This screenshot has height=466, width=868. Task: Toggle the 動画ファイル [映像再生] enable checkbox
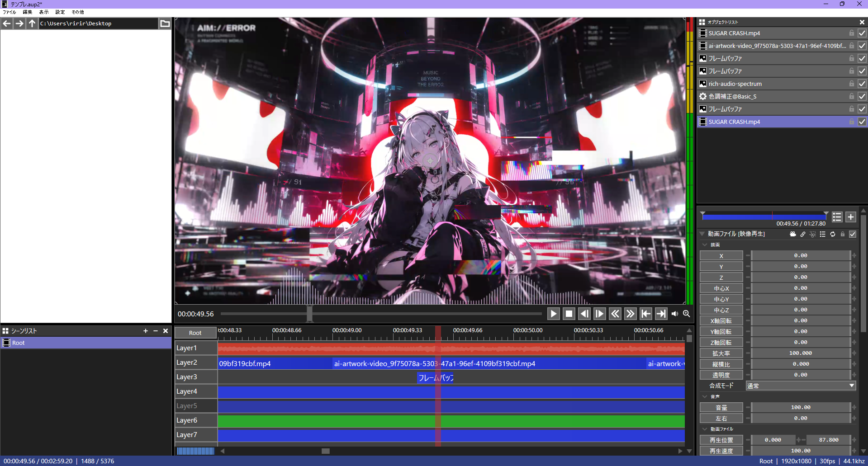tap(853, 234)
